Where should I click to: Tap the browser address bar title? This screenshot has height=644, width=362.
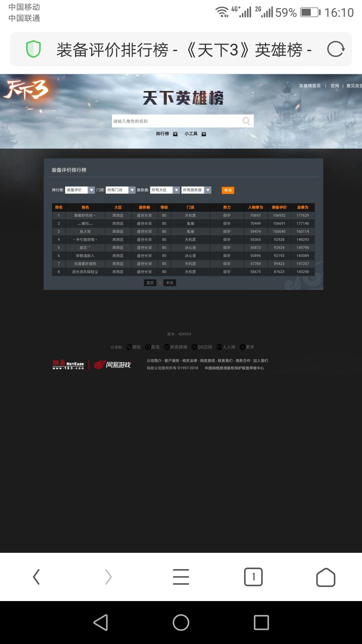184,50
